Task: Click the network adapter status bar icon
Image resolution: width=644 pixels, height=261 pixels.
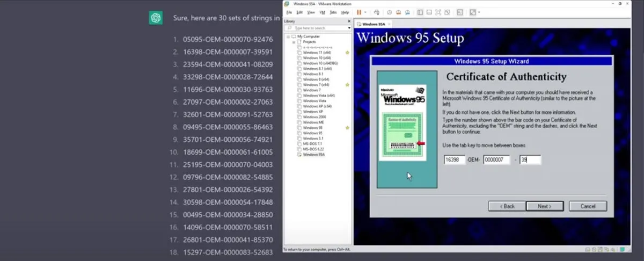Action: 606,249
